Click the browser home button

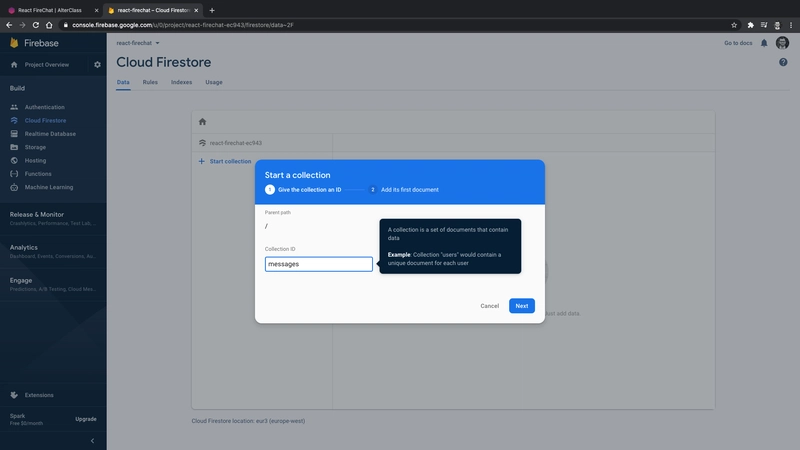[49, 25]
